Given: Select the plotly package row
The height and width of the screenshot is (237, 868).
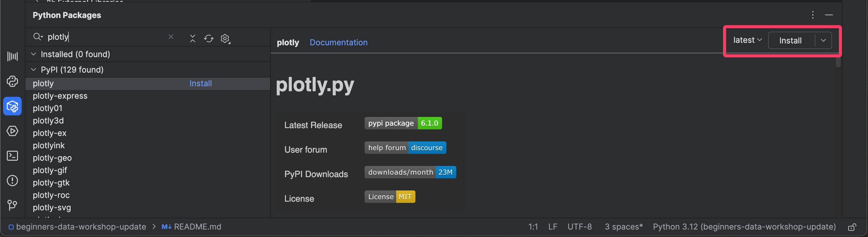Looking at the screenshot, I should click(147, 83).
